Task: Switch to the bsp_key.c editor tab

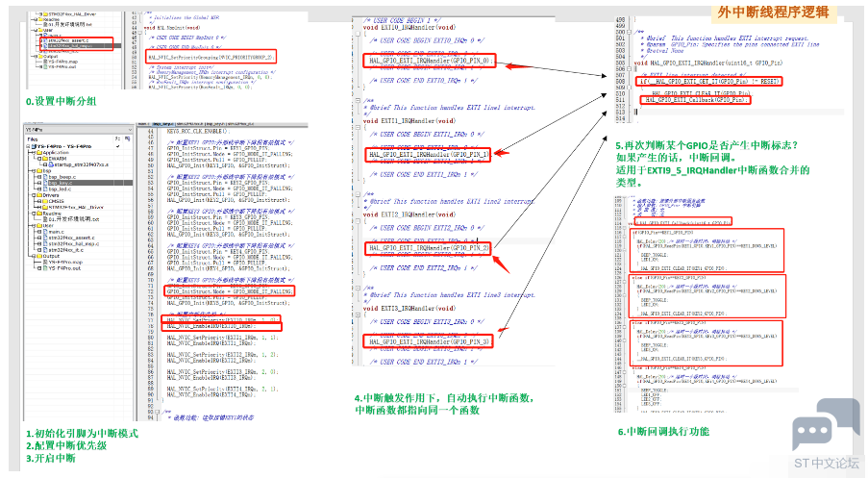Action: click(x=162, y=124)
